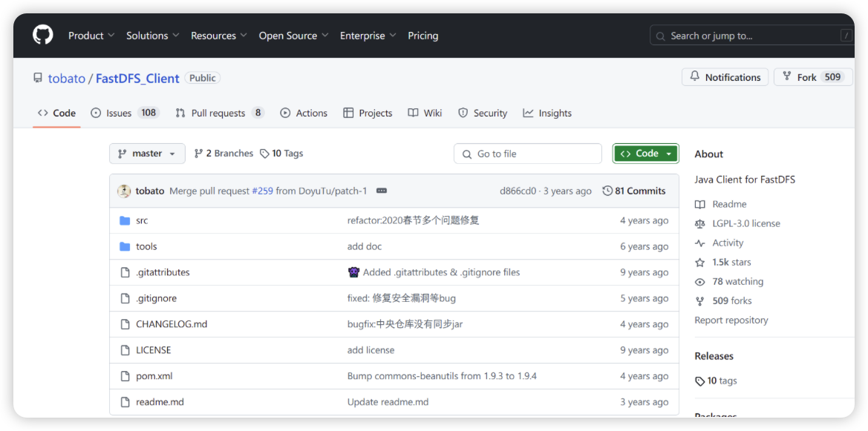Open the Insights tab
Image resolution: width=868 pixels, height=431 pixels.
(547, 113)
